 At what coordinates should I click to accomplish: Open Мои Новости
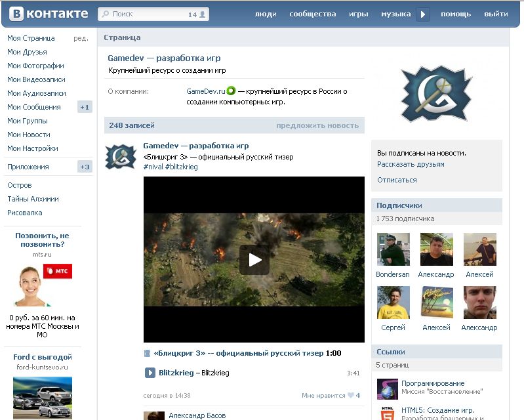click(29, 135)
